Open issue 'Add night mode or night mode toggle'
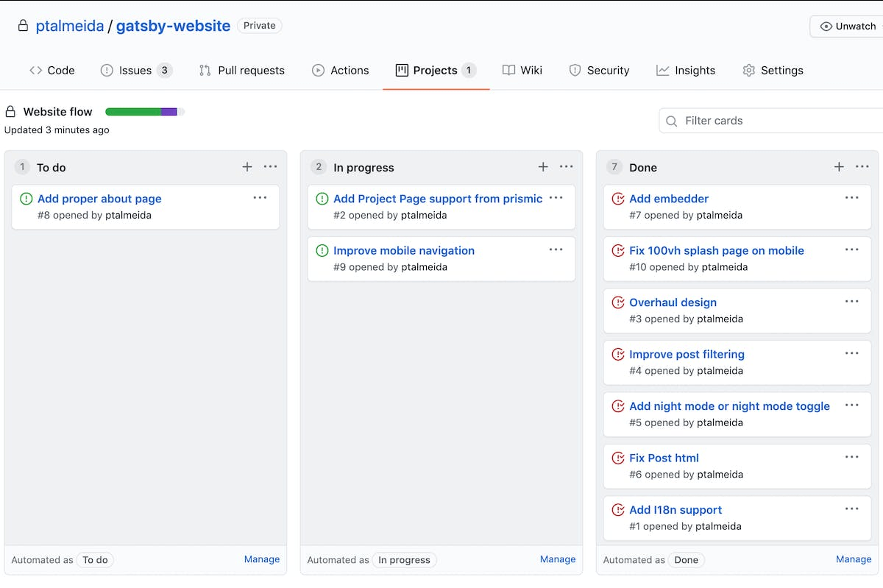Screen dimensions: 883x588 (x=729, y=406)
